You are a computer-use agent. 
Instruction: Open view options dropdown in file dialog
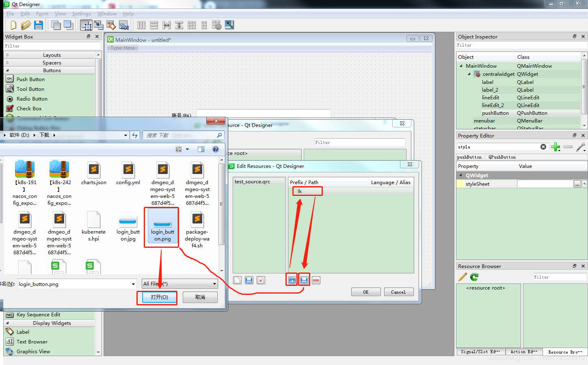tap(187, 149)
